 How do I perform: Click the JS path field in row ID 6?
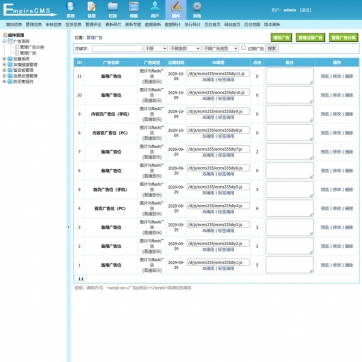tap(218, 168)
